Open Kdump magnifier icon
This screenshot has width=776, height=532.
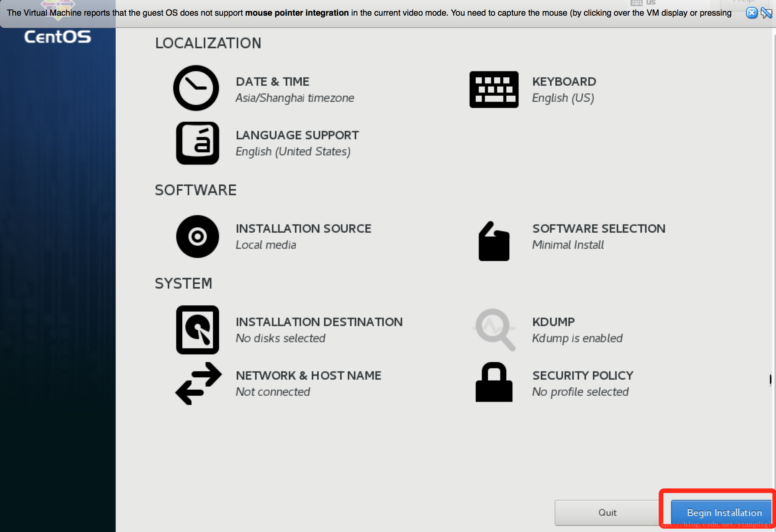[495, 330]
